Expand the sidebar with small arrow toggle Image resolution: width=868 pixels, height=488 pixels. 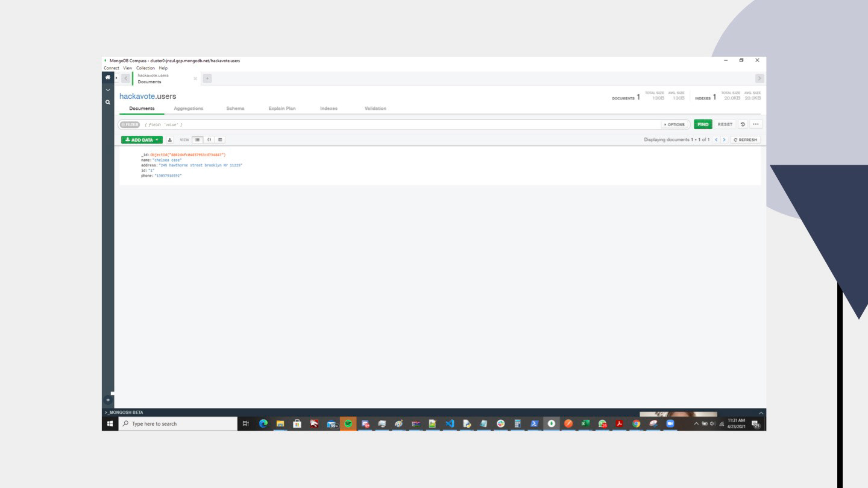116,78
